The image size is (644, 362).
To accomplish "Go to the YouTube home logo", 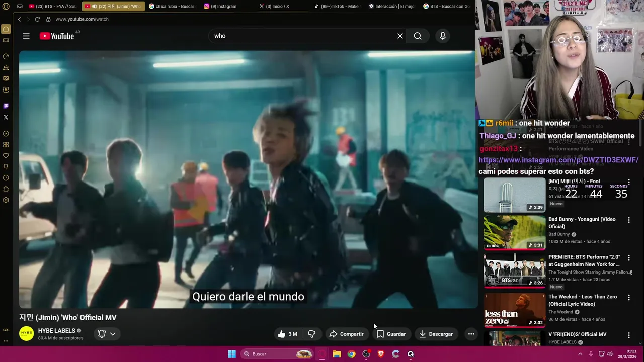I will pos(57,36).
